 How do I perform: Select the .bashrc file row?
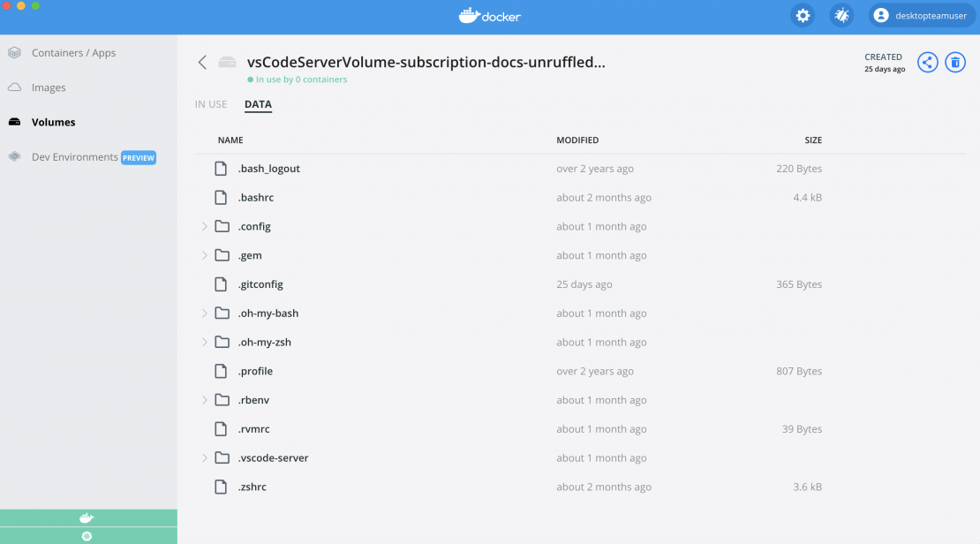[256, 198]
